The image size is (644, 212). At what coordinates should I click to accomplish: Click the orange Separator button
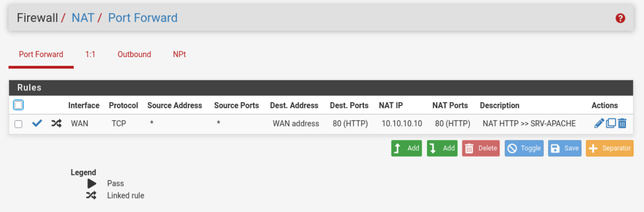pos(609,148)
